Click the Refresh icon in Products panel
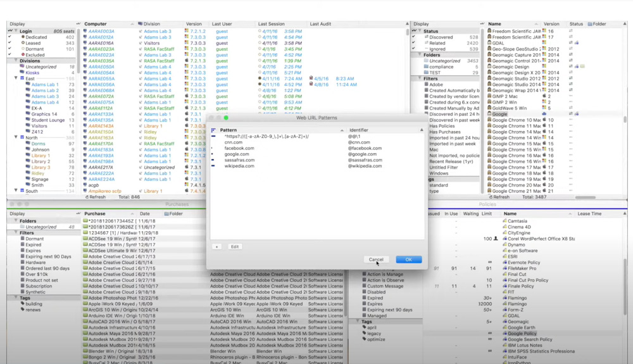633x364 pixels. (491, 197)
